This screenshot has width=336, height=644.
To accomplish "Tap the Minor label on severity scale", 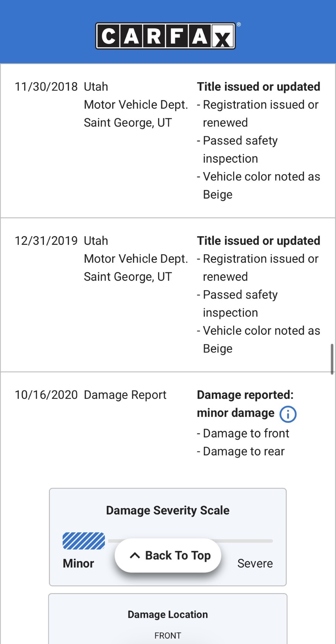I will pyautogui.click(x=78, y=563).
